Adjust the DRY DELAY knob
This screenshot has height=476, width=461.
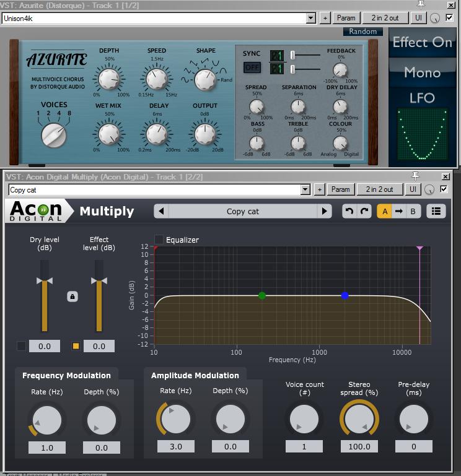[x=340, y=107]
